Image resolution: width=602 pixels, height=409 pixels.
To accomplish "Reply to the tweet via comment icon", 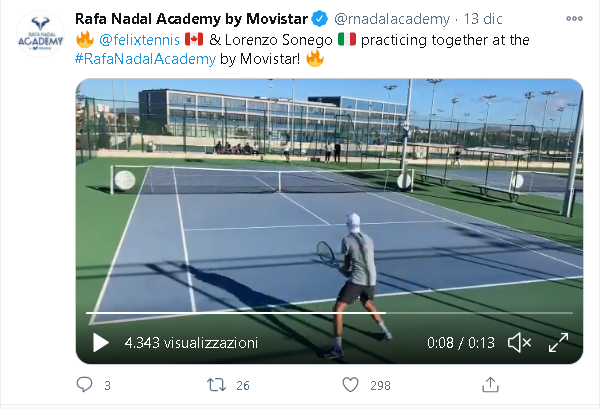I will coord(84,384).
